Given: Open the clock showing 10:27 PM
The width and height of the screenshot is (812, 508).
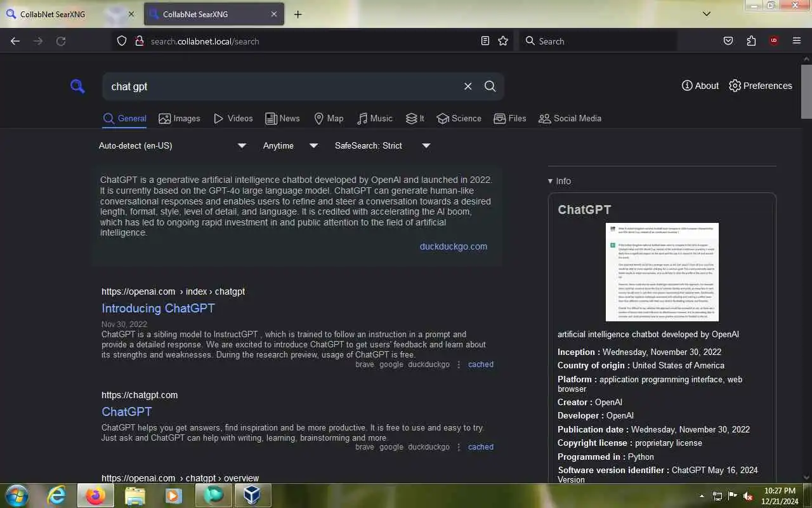Looking at the screenshot, I should coord(780,496).
